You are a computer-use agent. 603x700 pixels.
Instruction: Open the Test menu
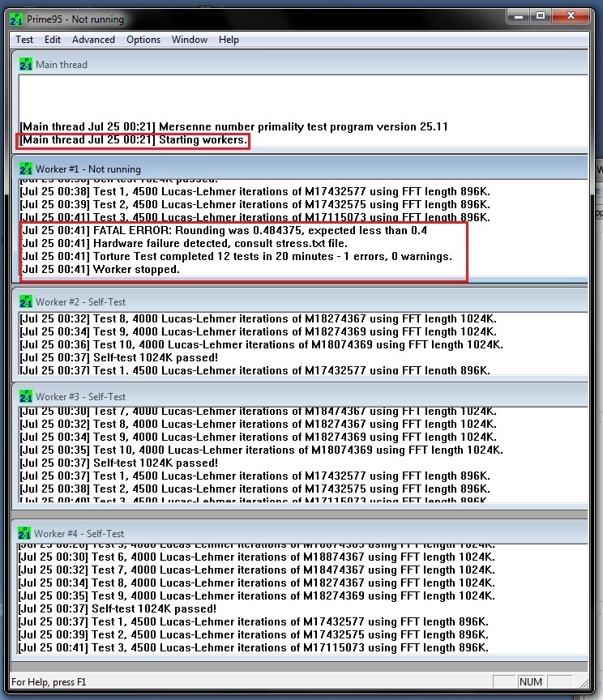point(24,39)
